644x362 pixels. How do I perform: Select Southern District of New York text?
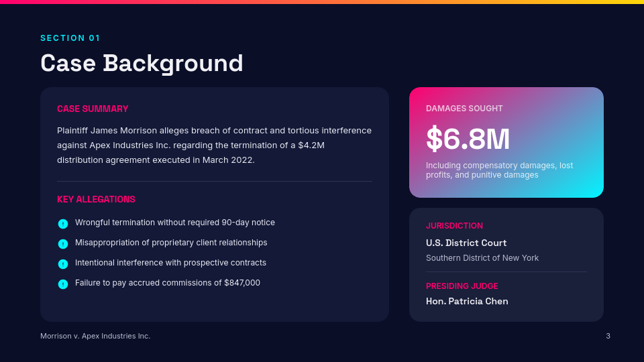[x=482, y=258]
